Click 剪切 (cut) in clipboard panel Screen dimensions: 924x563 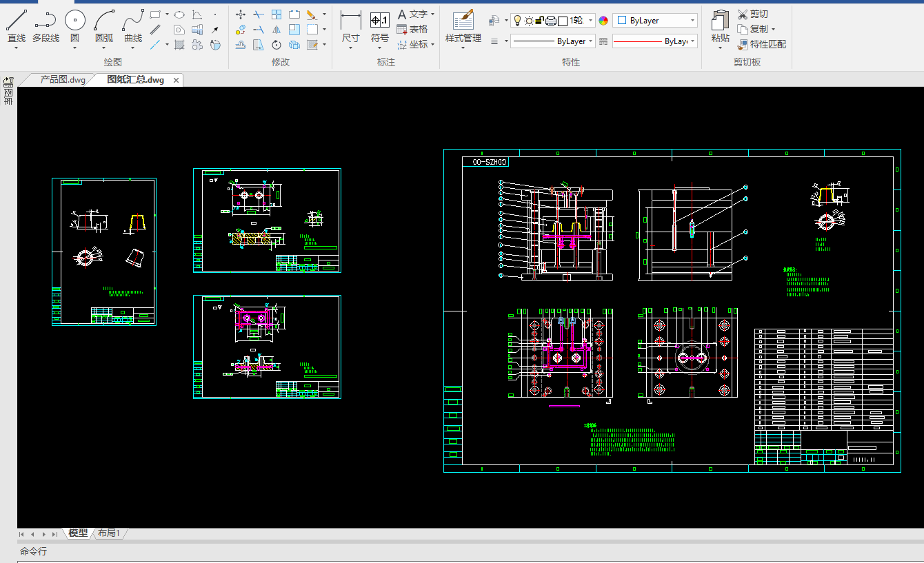752,14
